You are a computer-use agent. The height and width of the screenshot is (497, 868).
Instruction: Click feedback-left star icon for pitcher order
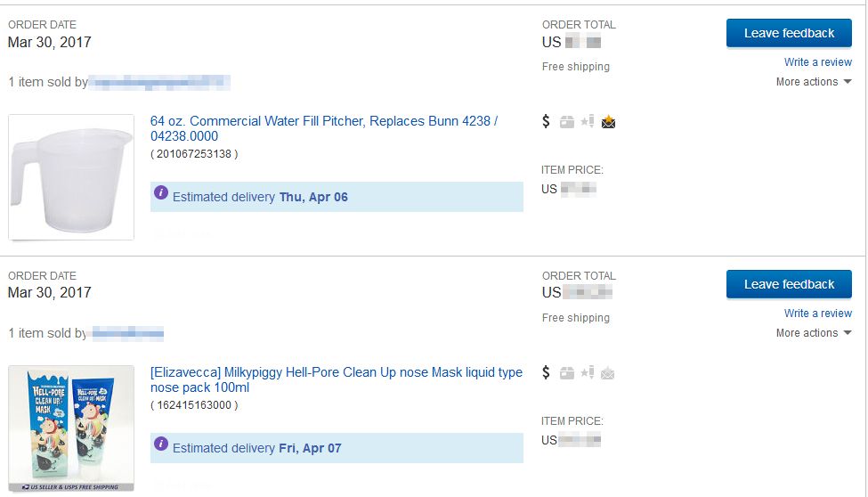pyautogui.click(x=587, y=122)
